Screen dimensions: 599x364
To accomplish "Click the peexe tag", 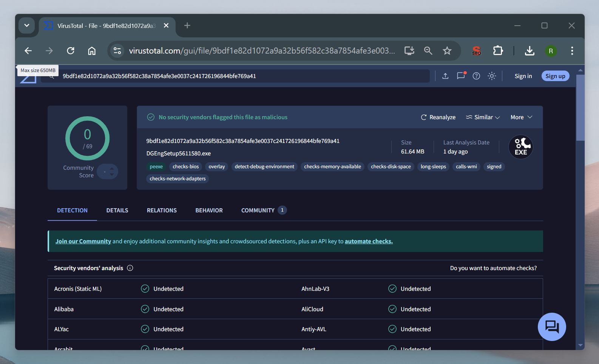I will coord(156,166).
